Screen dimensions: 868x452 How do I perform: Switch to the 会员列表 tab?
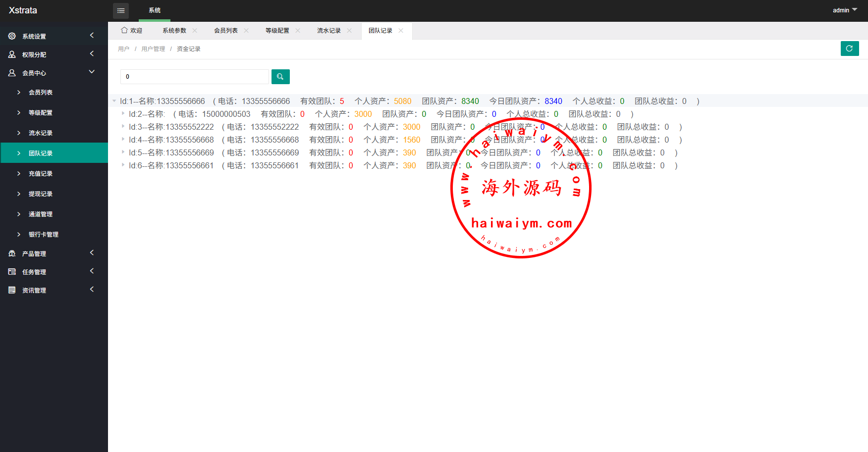225,31
